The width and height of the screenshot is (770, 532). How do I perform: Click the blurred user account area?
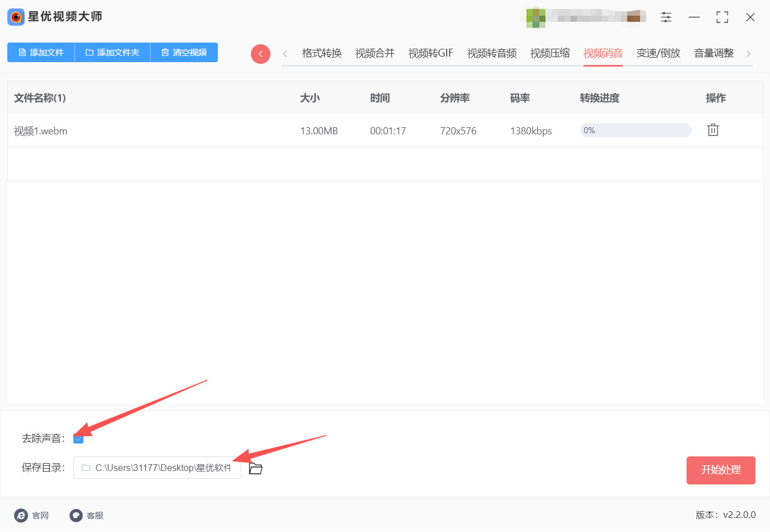[584, 17]
